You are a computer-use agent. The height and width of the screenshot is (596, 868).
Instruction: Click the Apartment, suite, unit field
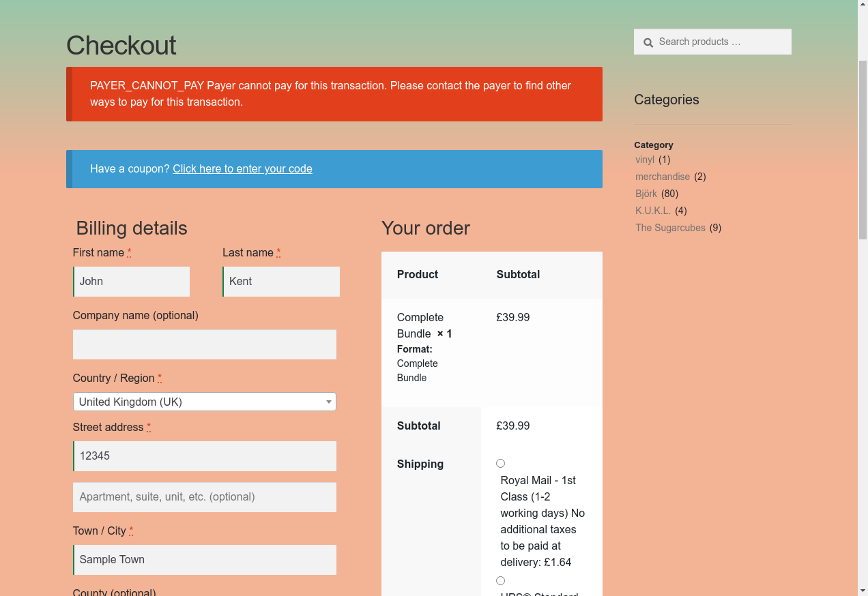(x=205, y=497)
